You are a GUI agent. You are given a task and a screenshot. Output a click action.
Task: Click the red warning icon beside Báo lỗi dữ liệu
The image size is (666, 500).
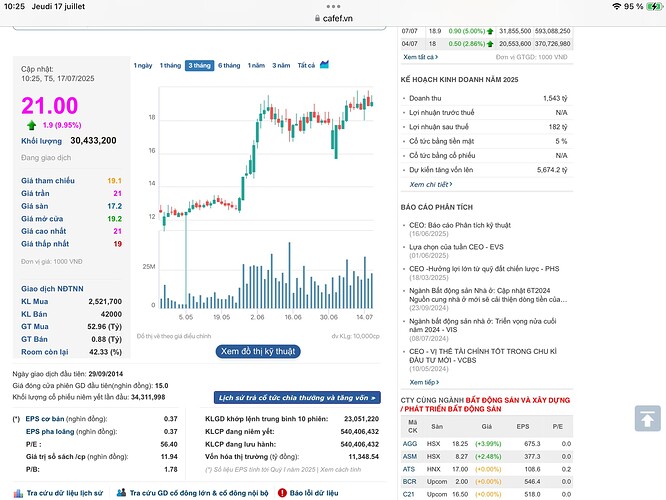282,493
